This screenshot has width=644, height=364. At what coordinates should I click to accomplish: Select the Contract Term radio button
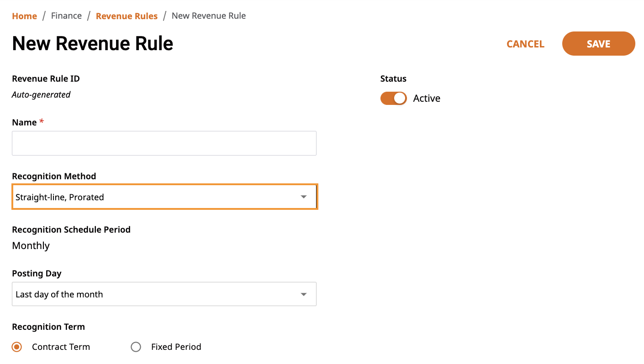click(17, 347)
